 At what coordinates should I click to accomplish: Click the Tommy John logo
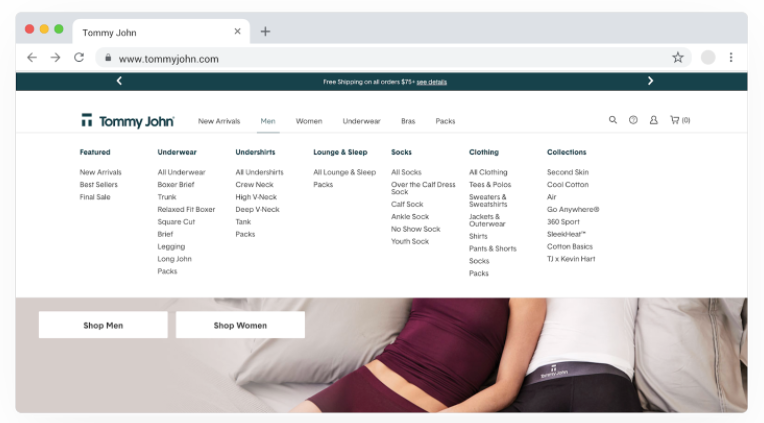coord(128,121)
